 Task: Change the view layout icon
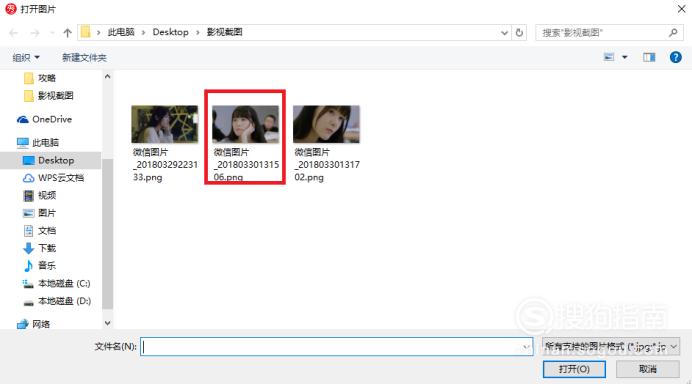pos(609,57)
